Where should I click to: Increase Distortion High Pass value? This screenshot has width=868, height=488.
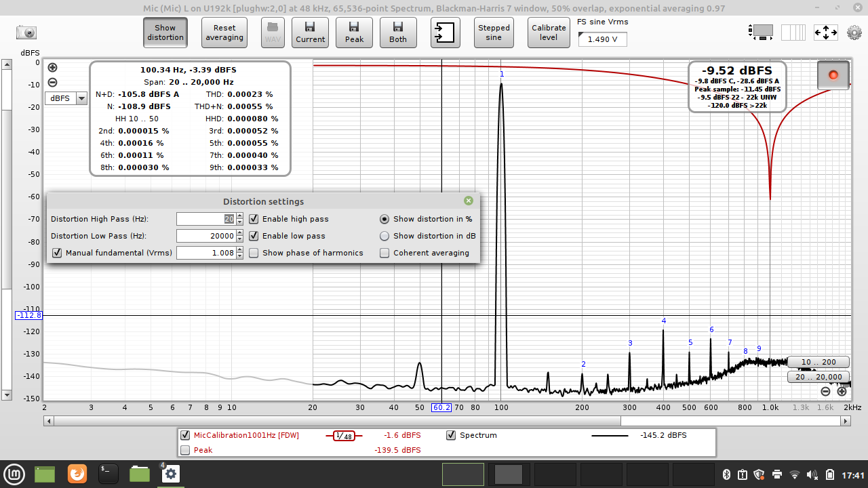239,216
